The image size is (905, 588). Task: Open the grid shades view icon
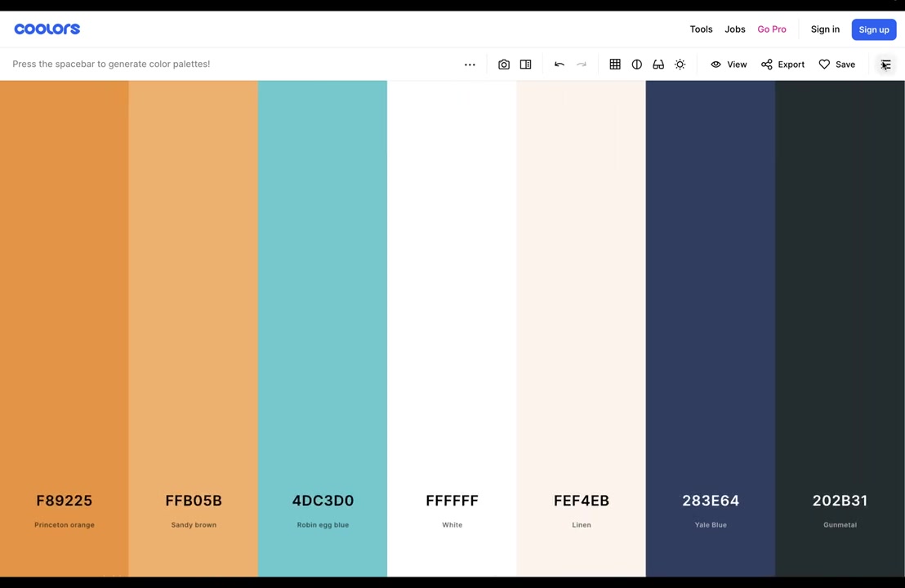615,65
